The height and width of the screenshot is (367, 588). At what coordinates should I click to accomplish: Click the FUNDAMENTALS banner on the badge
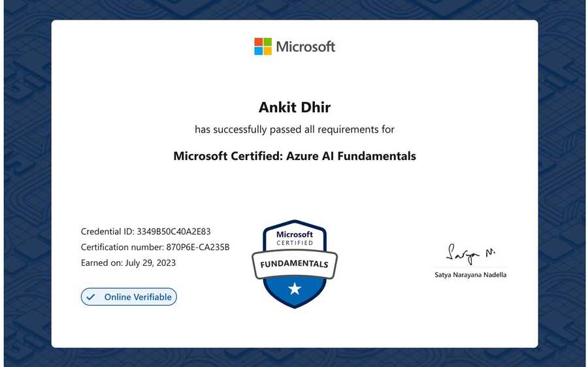click(x=295, y=264)
